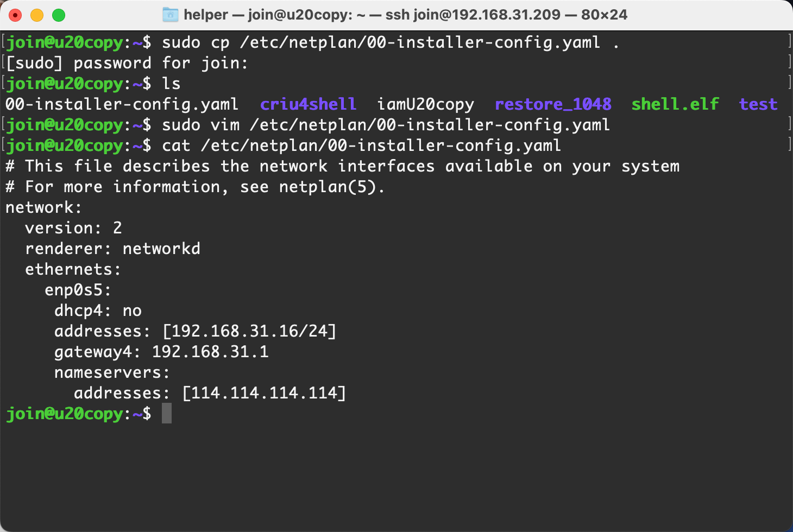Minimize the terminal using yellow button

pos(37,15)
